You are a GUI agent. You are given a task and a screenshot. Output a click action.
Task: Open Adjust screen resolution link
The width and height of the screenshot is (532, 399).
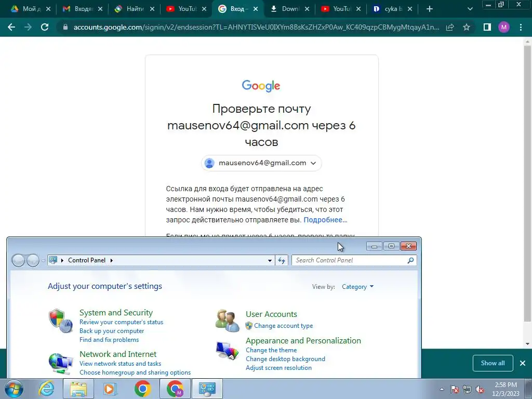pos(278,368)
